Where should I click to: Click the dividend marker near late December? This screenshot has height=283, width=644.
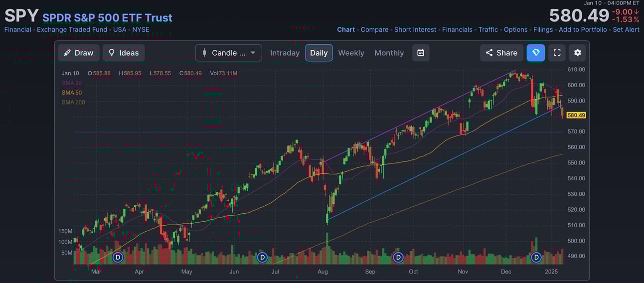[536, 257]
